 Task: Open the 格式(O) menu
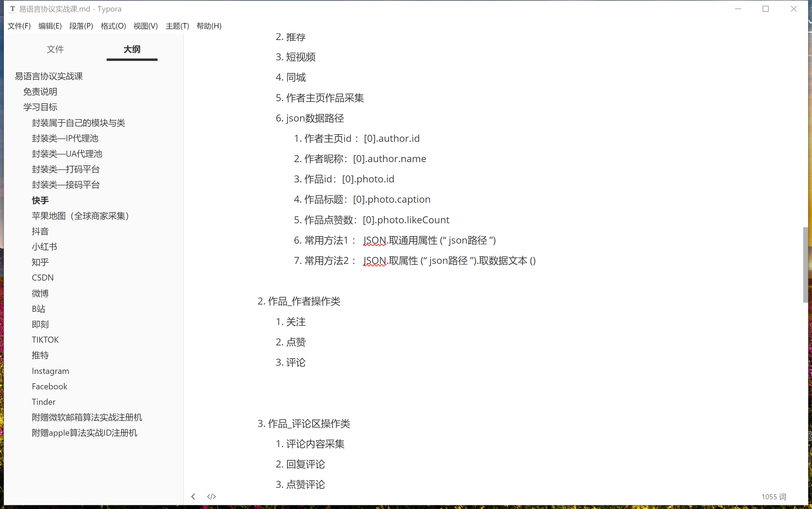[113, 26]
